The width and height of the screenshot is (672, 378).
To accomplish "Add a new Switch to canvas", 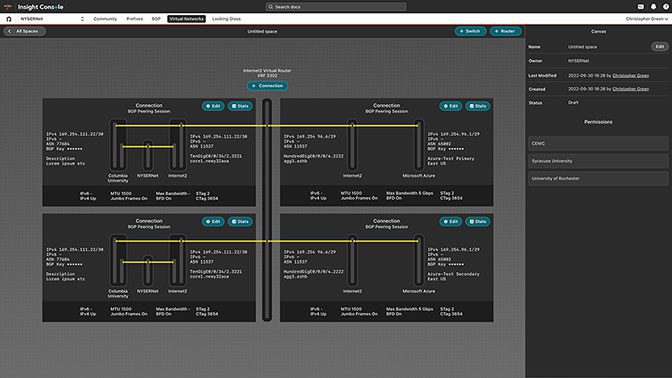I will 470,31.
